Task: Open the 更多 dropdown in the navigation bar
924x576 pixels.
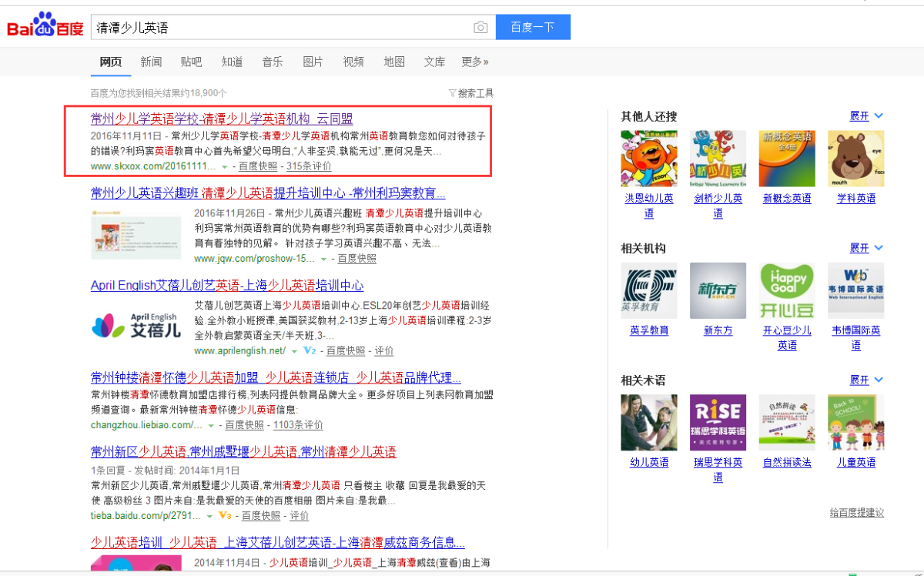Action: click(474, 62)
